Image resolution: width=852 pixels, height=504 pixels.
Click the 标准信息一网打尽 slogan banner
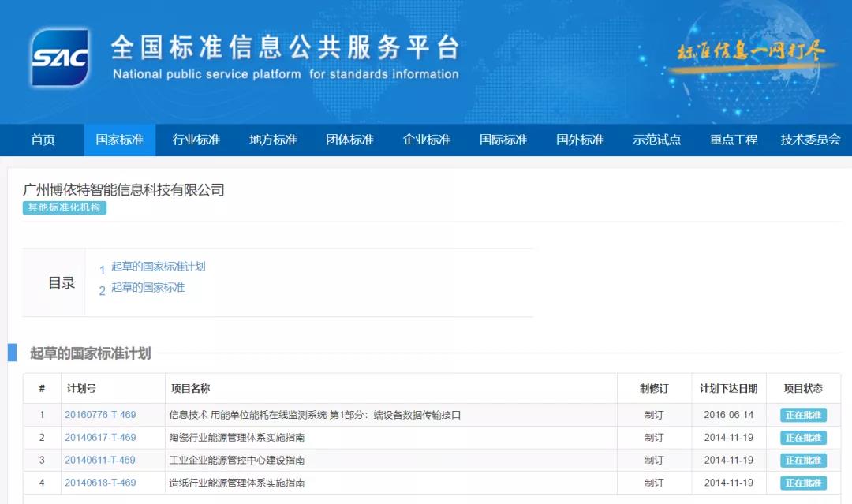tap(751, 52)
